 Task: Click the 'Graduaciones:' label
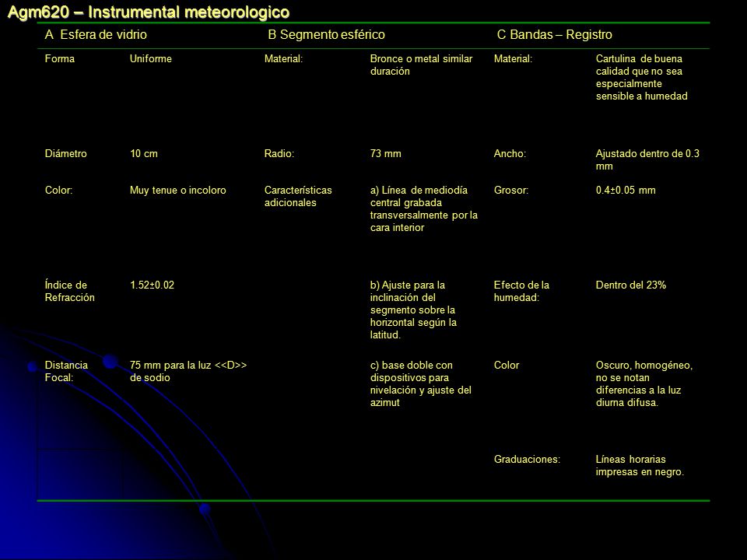527,459
